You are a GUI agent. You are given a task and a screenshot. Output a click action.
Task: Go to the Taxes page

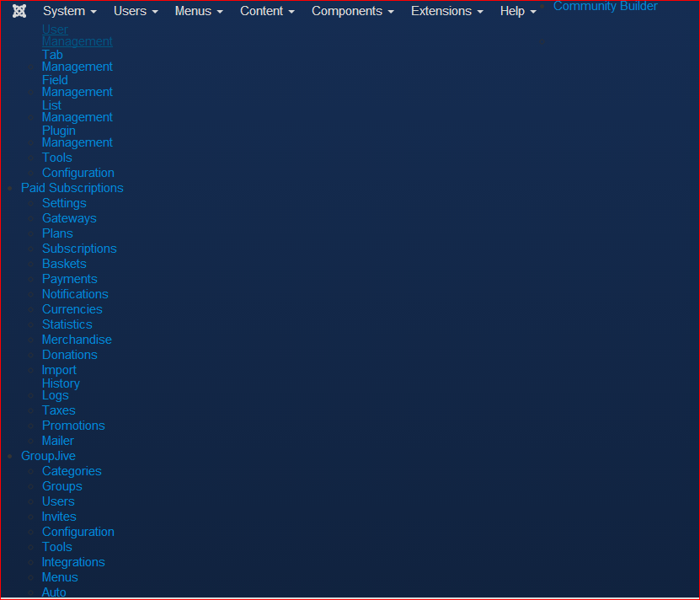point(59,410)
